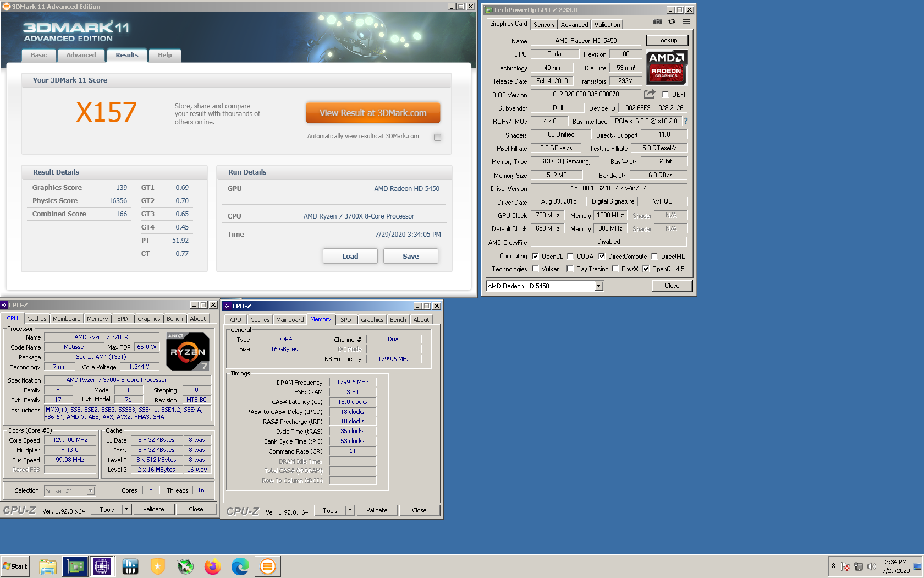Toggle the DirectML checkbox
Screen dimensions: 924x578
point(654,257)
